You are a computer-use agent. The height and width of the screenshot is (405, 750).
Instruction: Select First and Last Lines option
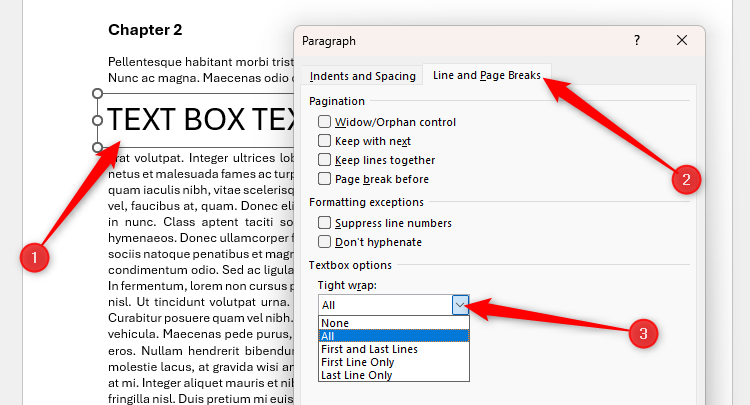click(369, 349)
